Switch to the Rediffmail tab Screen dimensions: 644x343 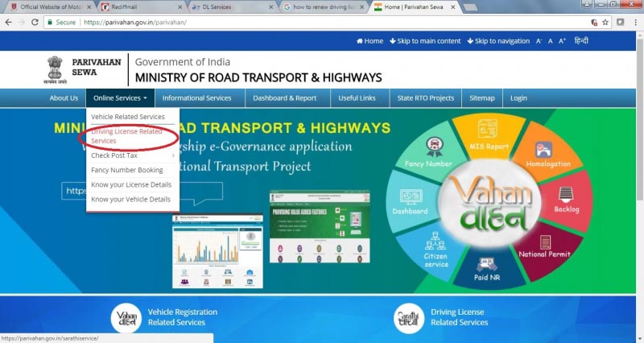138,7
